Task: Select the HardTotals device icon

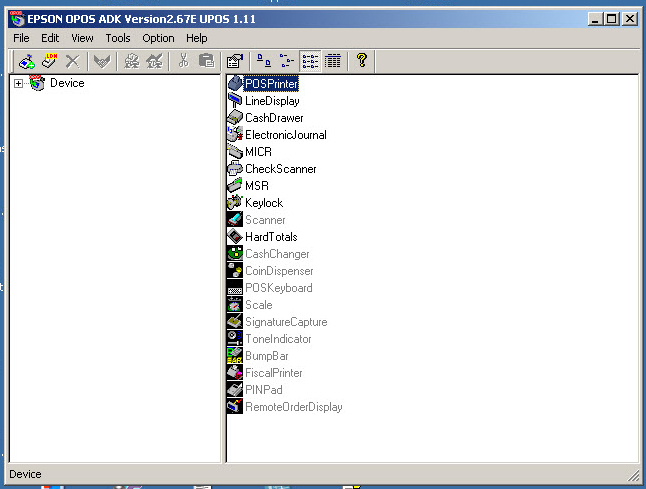Action: point(235,236)
